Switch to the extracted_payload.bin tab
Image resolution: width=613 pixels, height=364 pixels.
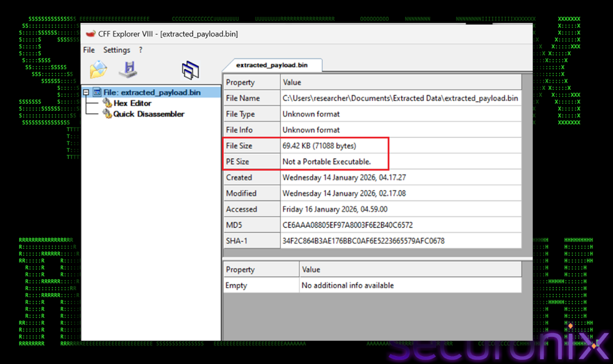(272, 65)
